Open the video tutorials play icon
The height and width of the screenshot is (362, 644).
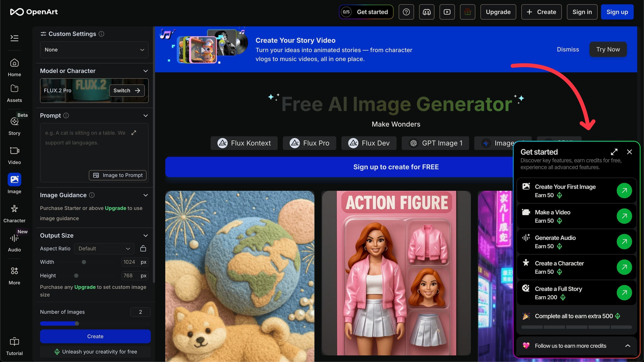[x=447, y=12]
